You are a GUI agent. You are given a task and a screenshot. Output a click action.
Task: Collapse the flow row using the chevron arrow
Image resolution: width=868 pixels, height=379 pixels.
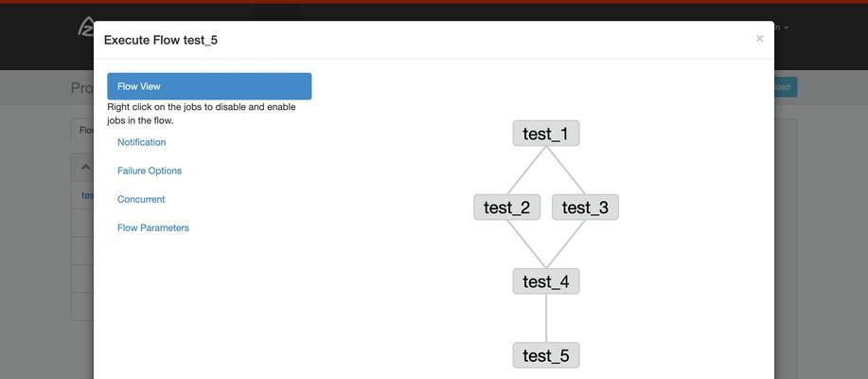pyautogui.click(x=86, y=167)
